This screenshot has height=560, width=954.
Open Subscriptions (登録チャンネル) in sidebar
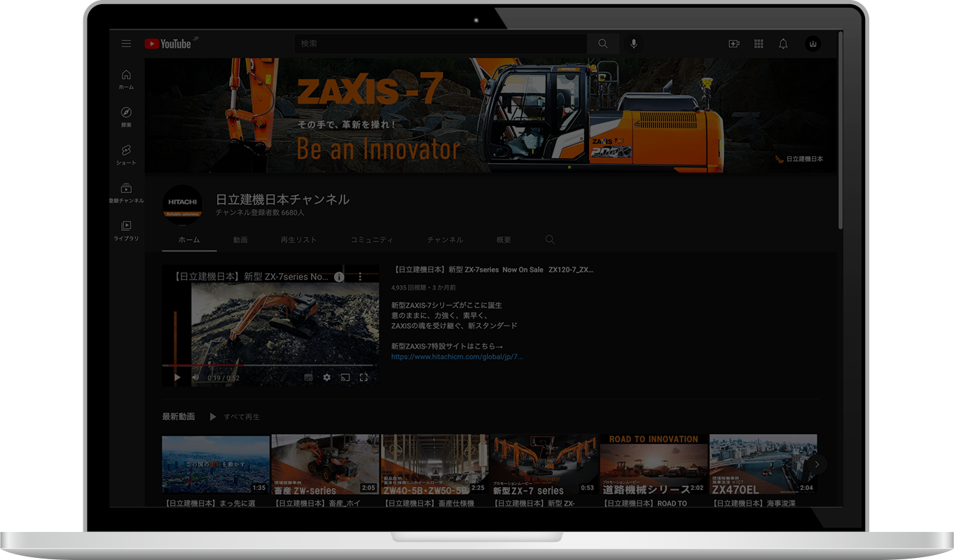[126, 193]
